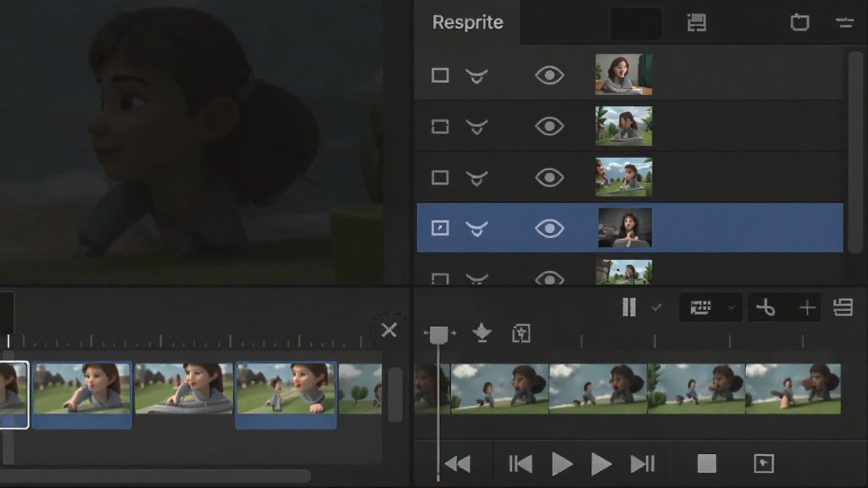Click the timeline playhead handle

pos(438,334)
